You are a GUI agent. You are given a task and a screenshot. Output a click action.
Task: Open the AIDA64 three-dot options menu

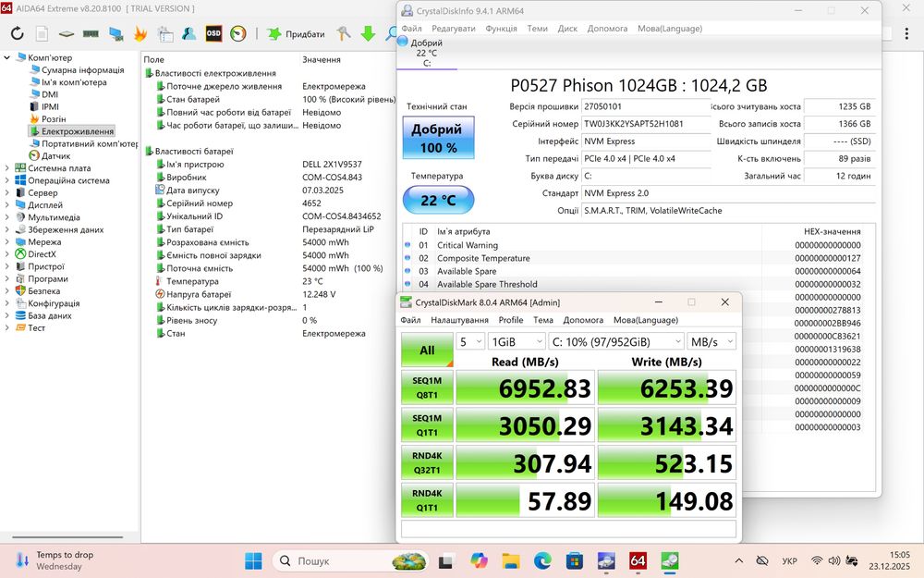click(906, 33)
